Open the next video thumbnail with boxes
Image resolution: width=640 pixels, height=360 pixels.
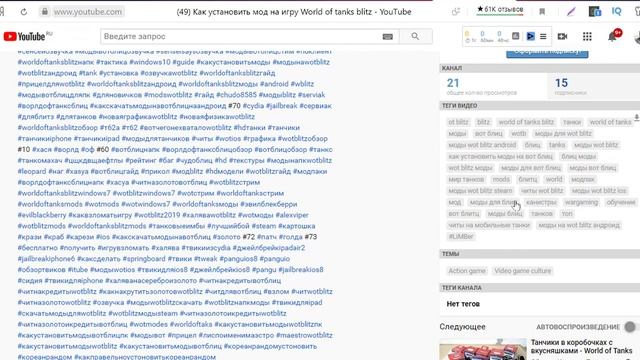(x=483, y=349)
